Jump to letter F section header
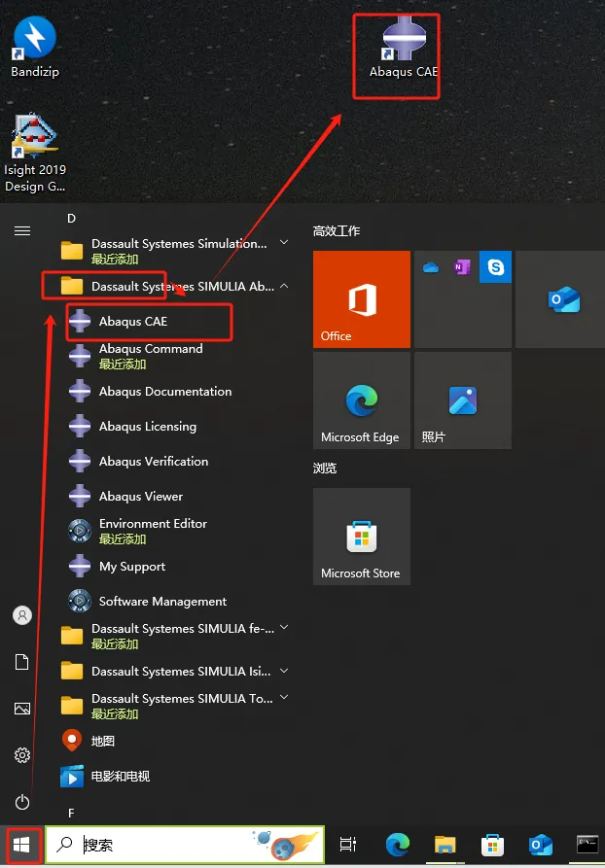Screen dimensions: 605x868 [71, 814]
